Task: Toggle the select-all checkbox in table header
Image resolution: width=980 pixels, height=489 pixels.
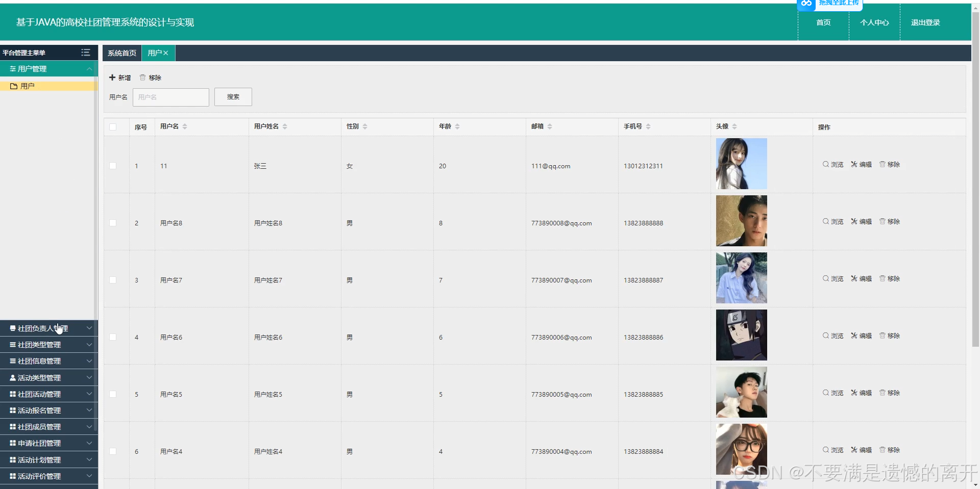Action: click(x=113, y=127)
